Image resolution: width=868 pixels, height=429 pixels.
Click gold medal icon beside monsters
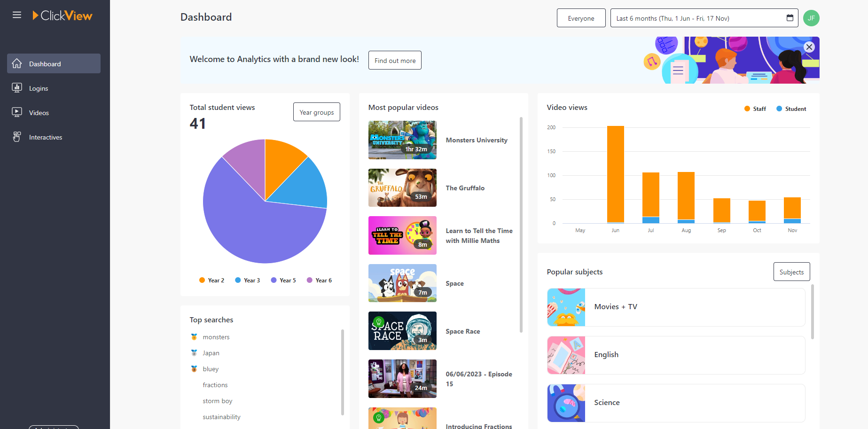(x=194, y=337)
